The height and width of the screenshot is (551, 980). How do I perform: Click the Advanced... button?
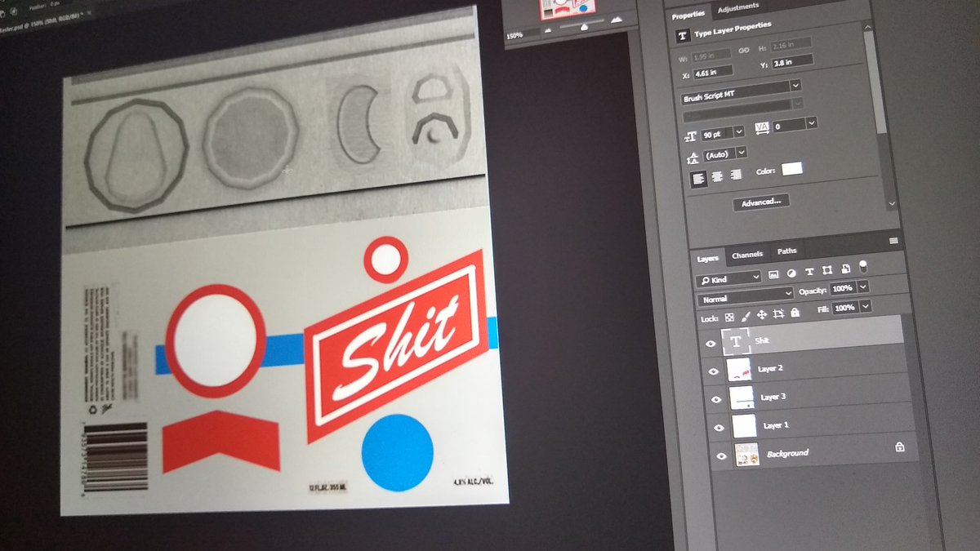pyautogui.click(x=761, y=202)
